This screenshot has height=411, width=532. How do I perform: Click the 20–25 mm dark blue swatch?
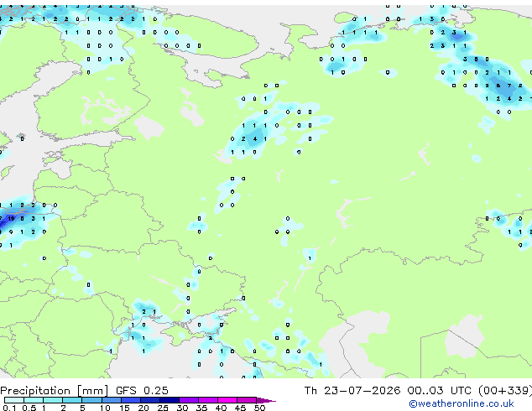pos(149,400)
